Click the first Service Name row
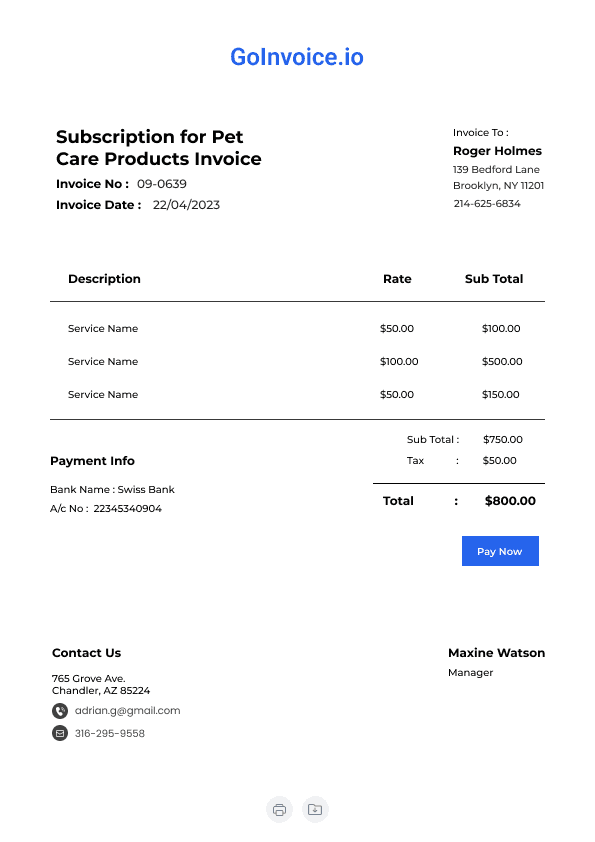This screenshot has height=842, width=595. click(x=298, y=329)
